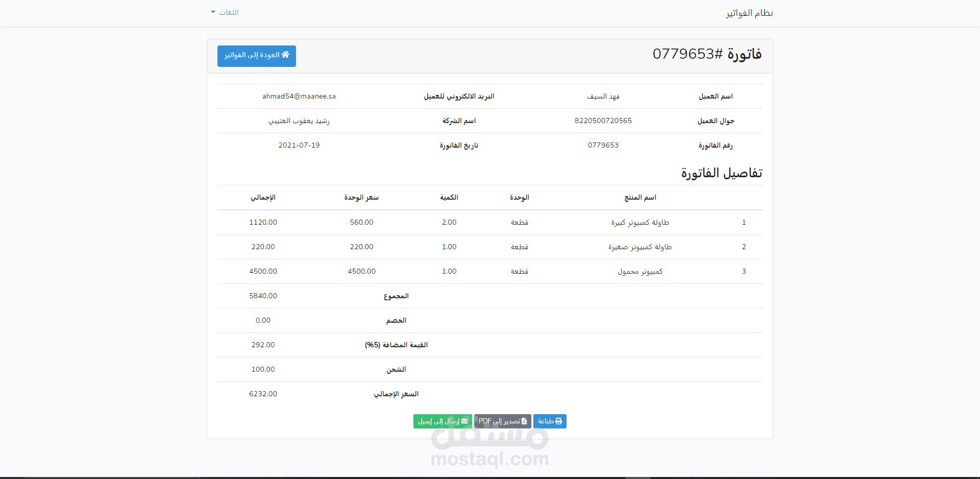Click unit price 560.00
The height and width of the screenshot is (479, 980).
tap(361, 222)
